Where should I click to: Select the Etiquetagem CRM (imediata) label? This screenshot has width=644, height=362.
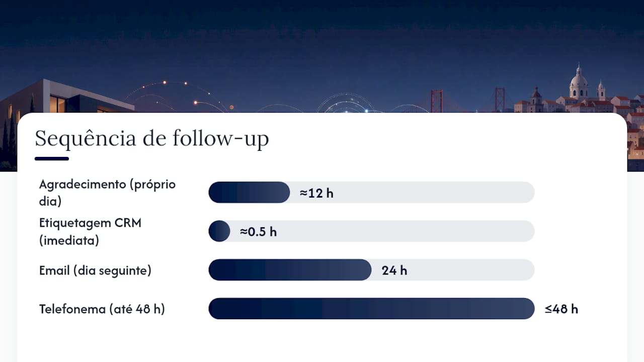tap(91, 231)
